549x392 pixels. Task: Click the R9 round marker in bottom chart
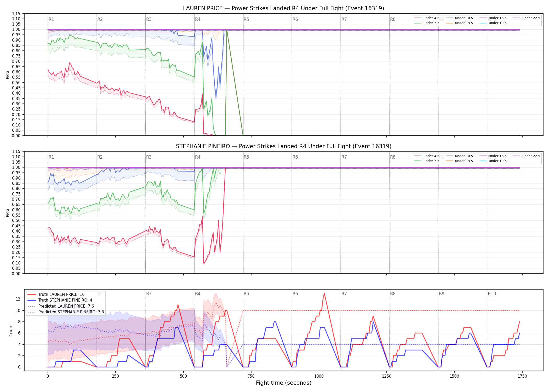tap(442, 294)
